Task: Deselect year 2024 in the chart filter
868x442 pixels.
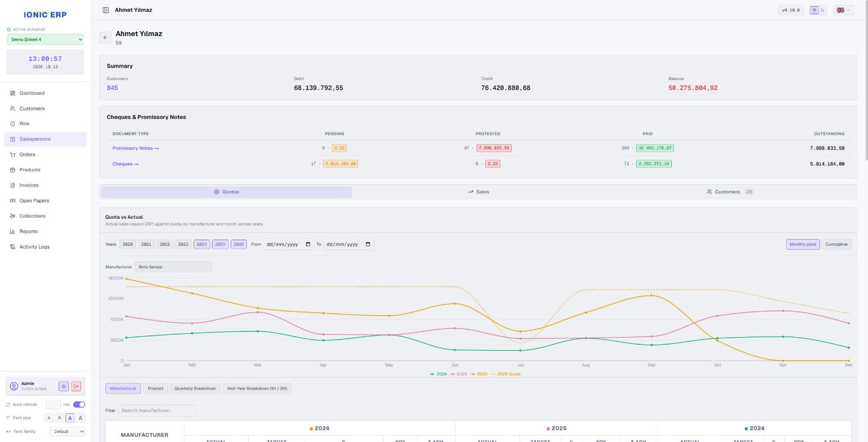Action: click(x=201, y=244)
